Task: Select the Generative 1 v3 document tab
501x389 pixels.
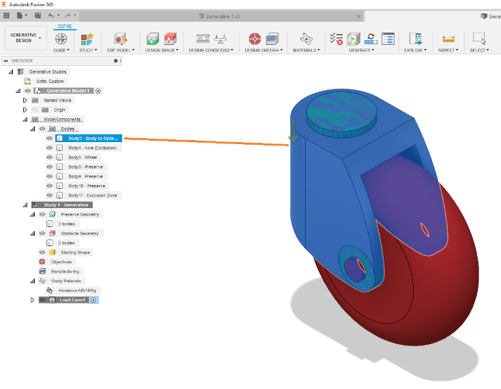Action: pos(222,16)
